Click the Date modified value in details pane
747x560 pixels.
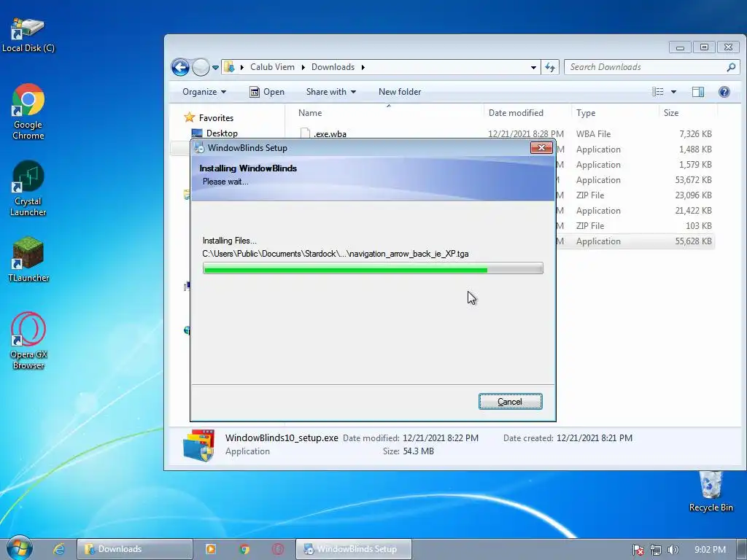click(x=440, y=438)
